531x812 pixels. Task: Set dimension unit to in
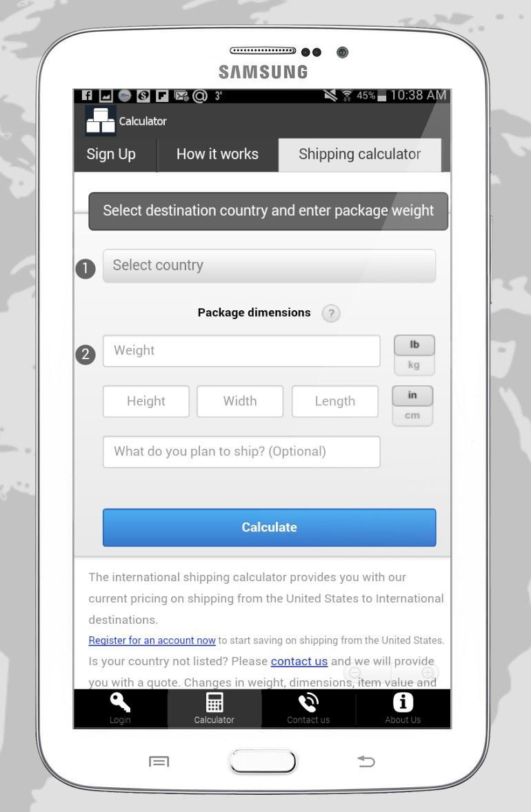coord(412,396)
